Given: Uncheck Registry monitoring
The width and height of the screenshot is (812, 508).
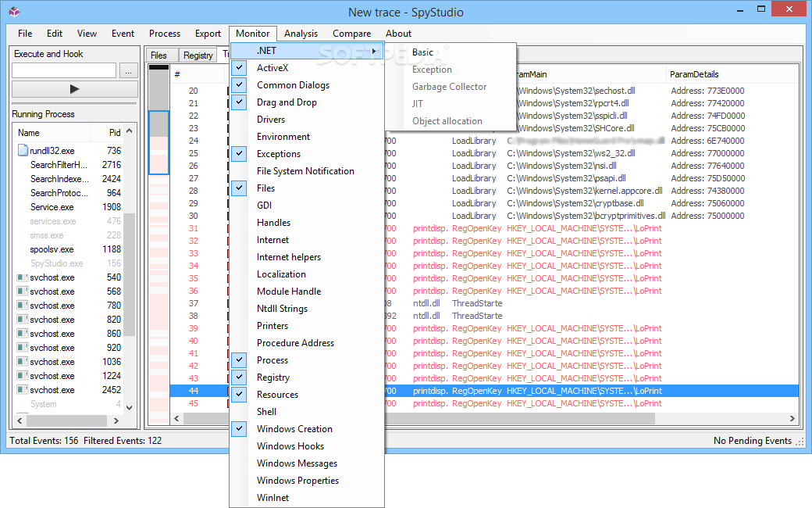Looking at the screenshot, I should (239, 377).
